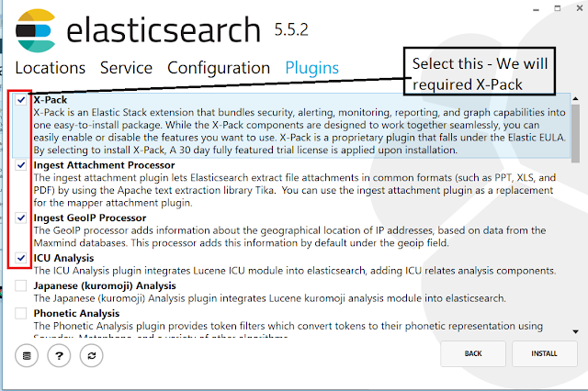Click the BACK button
Image resolution: width=588 pixels, height=391 pixels.
[473, 353]
